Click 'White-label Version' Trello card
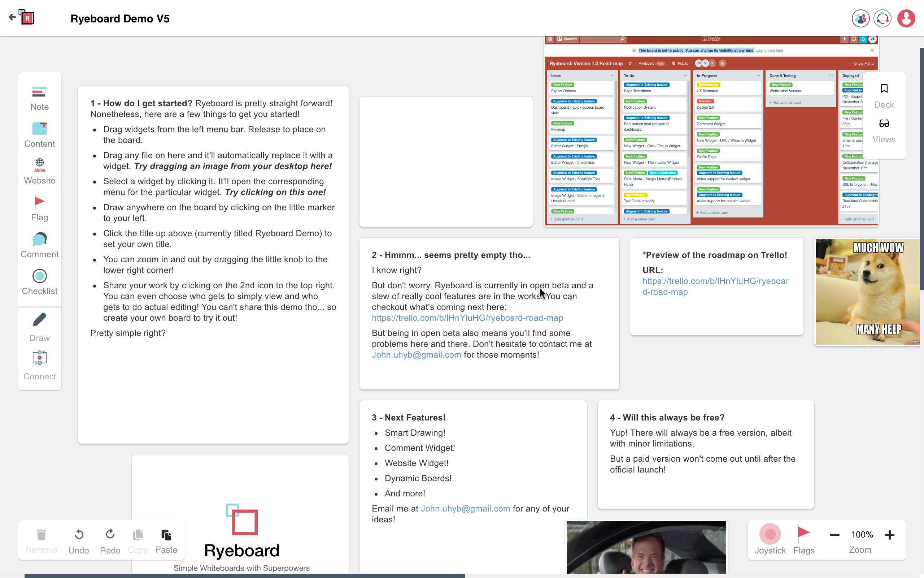Image resolution: width=924 pixels, height=578 pixels. (801, 88)
